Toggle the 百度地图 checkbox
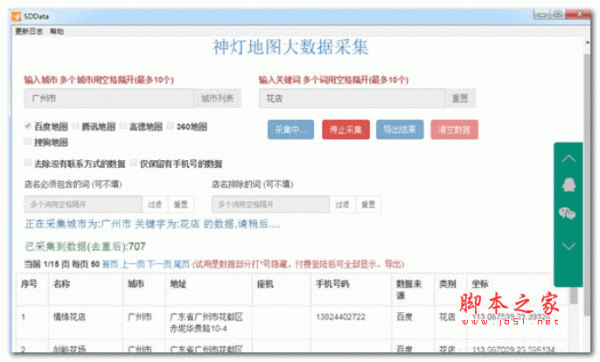This screenshot has width=600, height=362. 28,126
